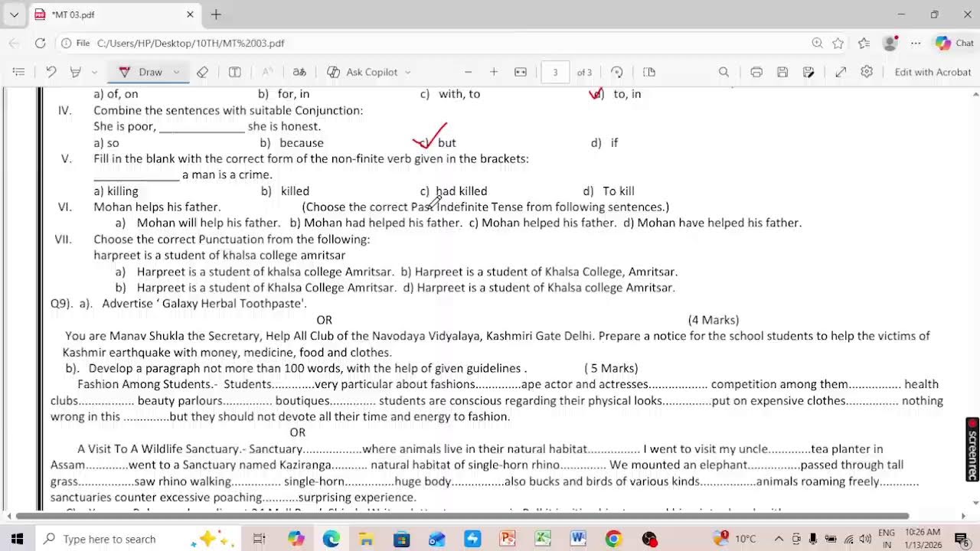Click Ask Copilot button
Image resolution: width=980 pixels, height=551 pixels.
(363, 72)
